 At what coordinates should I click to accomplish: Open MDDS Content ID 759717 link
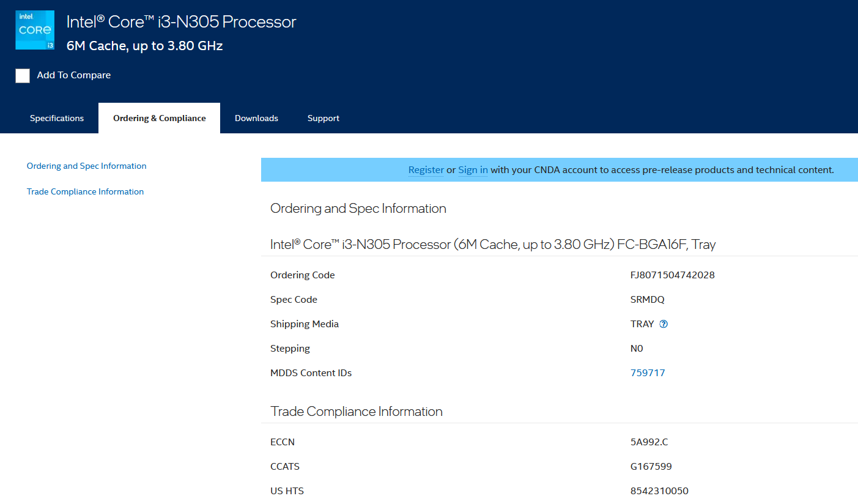pos(648,372)
